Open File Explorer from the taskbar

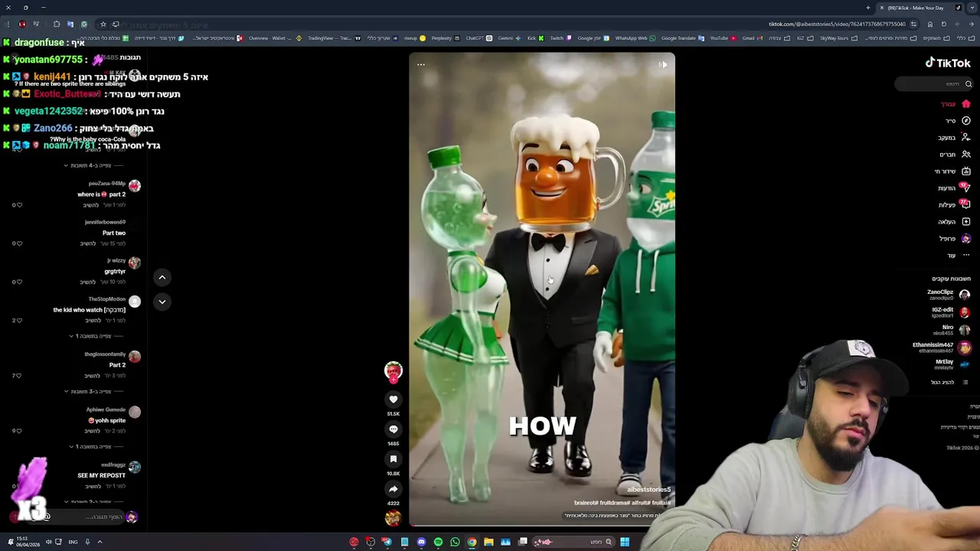[488, 542]
